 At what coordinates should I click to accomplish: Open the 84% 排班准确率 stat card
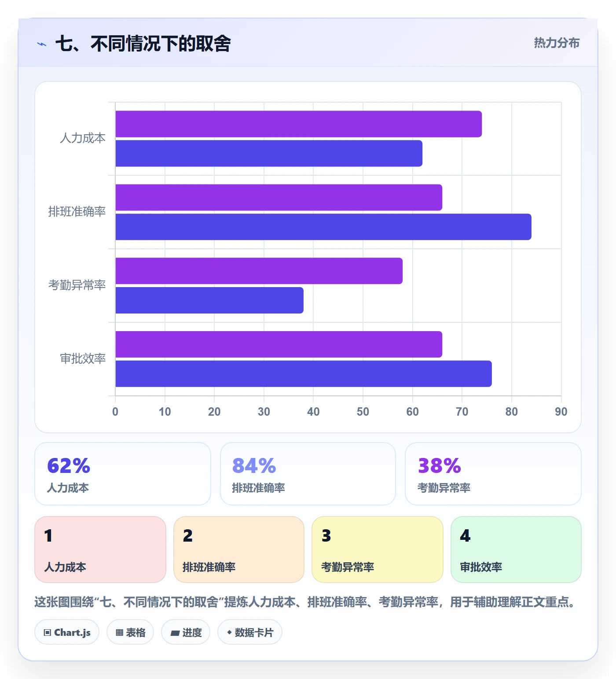(308, 474)
